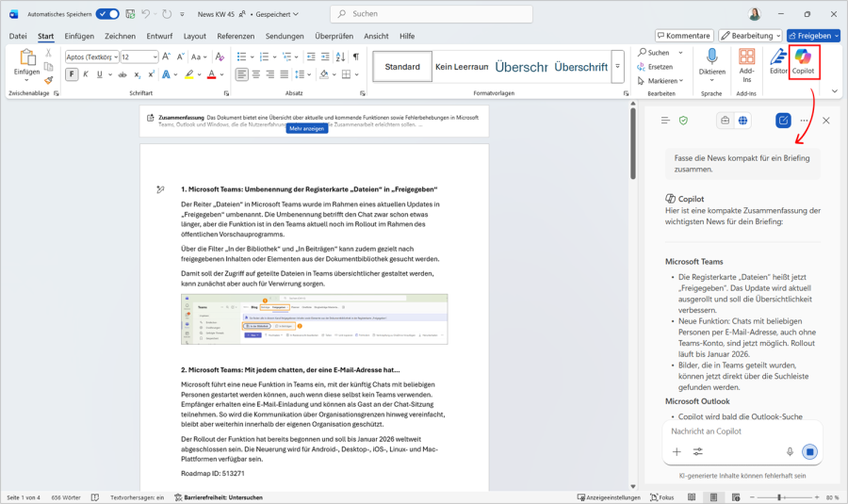Open undo in the title bar
Viewport: 848px width, 504px height.
pyautogui.click(x=145, y=14)
